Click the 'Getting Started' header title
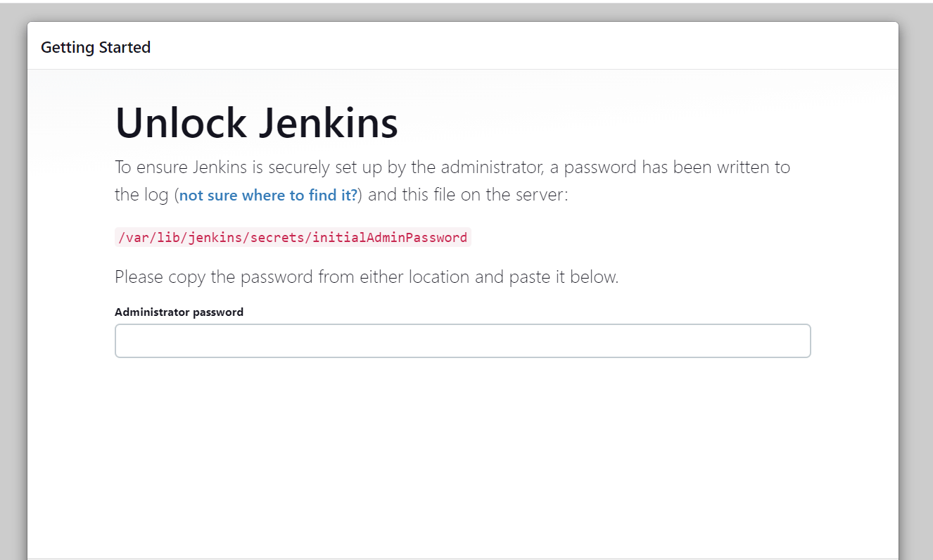 tap(96, 47)
